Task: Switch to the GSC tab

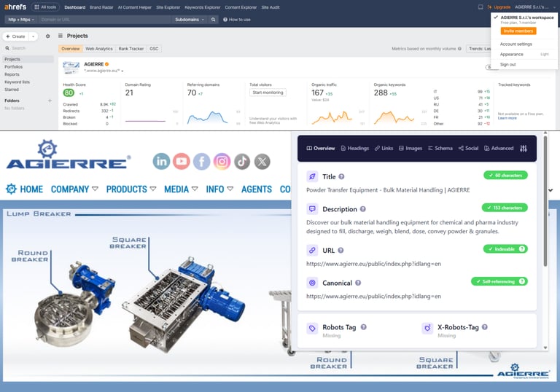Action: [x=154, y=49]
